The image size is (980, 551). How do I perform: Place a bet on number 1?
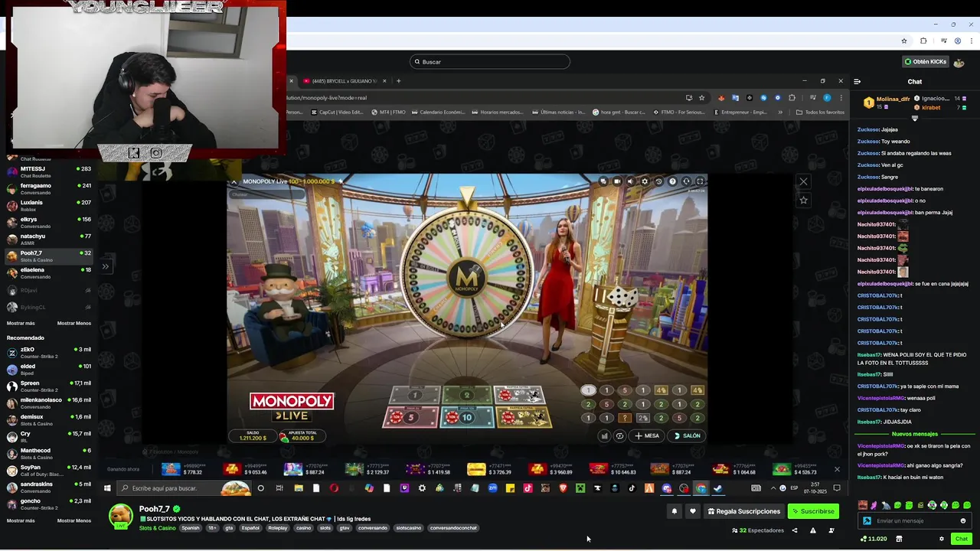coord(415,395)
